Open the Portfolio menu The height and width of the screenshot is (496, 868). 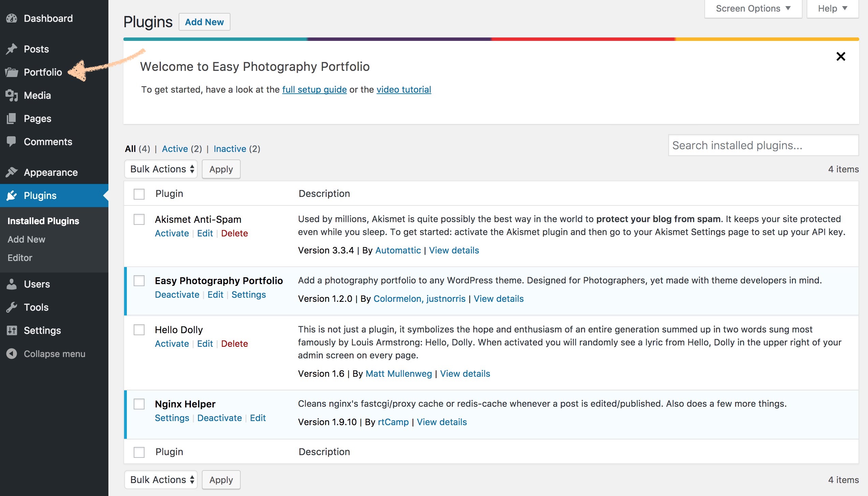pyautogui.click(x=54, y=72)
